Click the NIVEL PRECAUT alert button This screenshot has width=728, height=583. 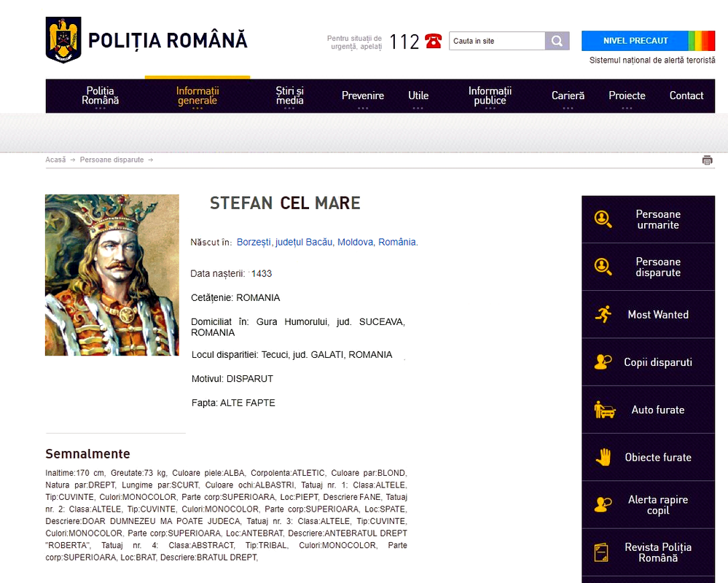point(635,41)
